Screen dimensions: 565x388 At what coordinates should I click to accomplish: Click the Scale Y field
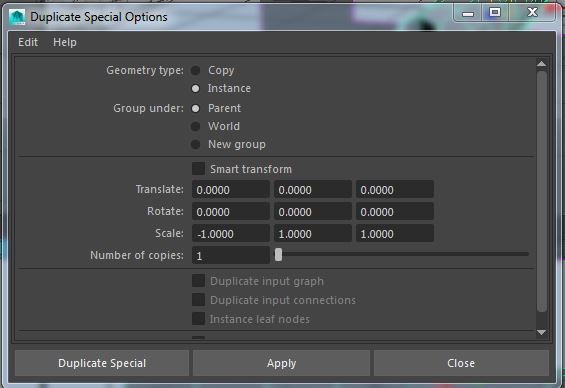(313, 233)
